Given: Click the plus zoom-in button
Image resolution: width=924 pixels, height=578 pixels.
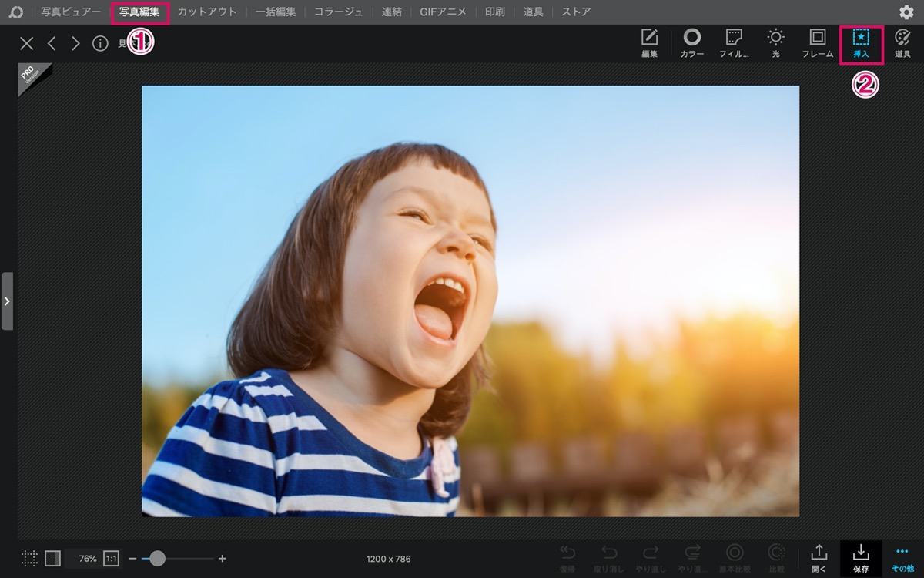Looking at the screenshot, I should click(223, 559).
